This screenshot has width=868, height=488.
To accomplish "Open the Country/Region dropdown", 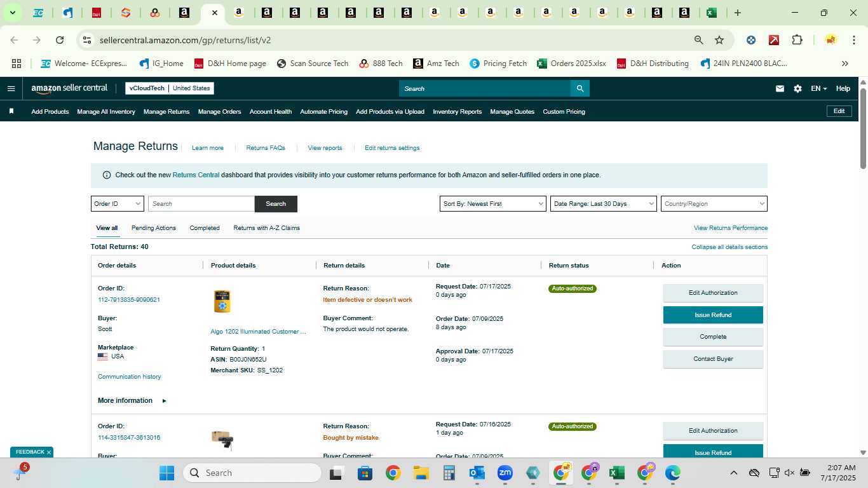I will (x=714, y=204).
